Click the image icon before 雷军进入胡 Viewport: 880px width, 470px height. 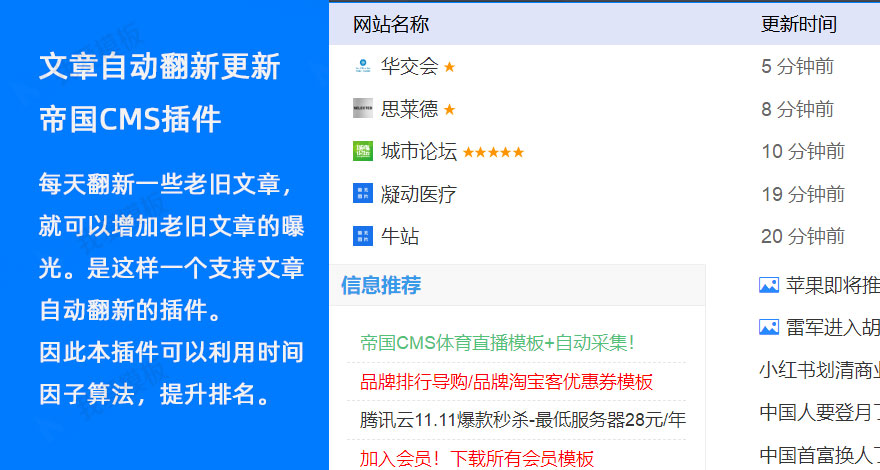[x=769, y=327]
